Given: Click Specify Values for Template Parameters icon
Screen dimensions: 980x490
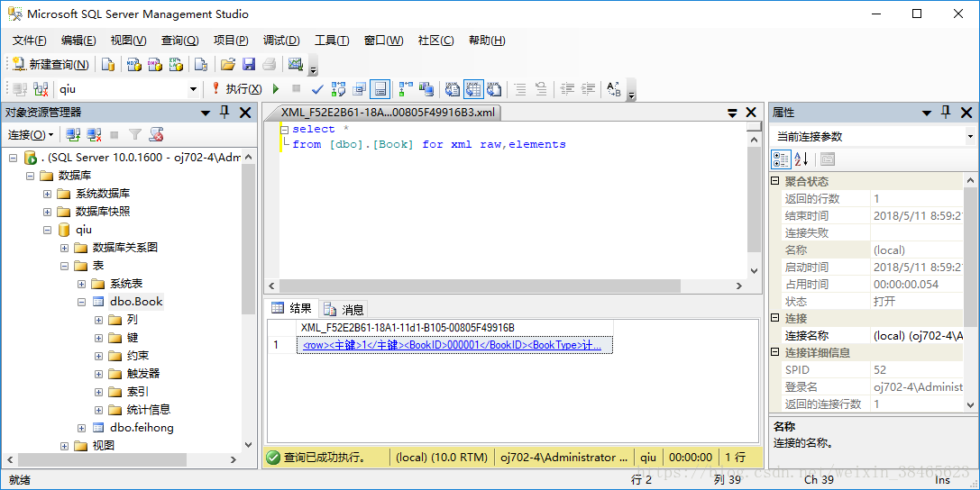Looking at the screenshot, I should 614,89.
